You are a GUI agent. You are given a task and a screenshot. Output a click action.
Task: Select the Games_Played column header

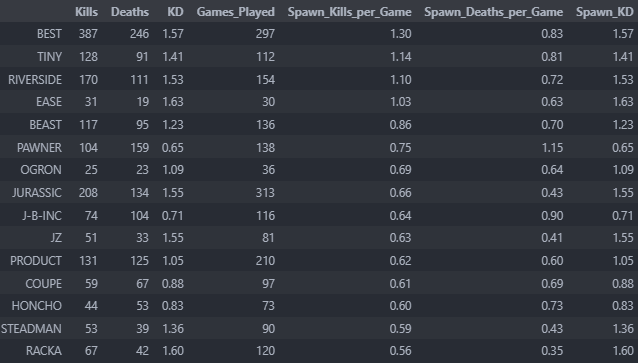236,12
